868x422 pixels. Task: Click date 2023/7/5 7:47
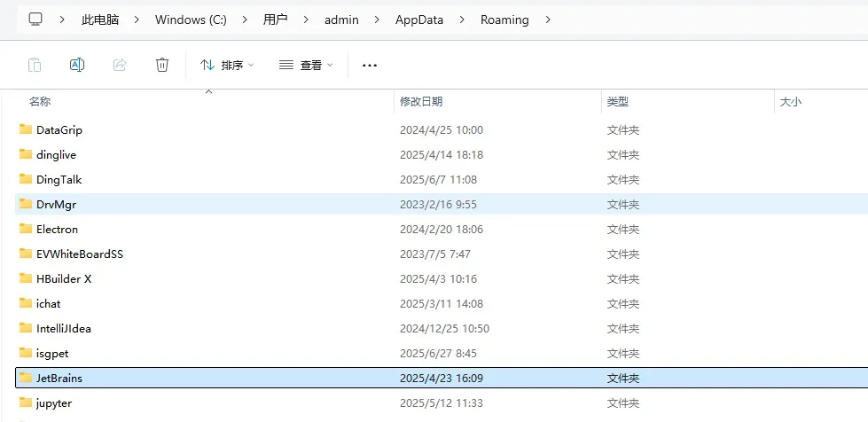tap(435, 254)
